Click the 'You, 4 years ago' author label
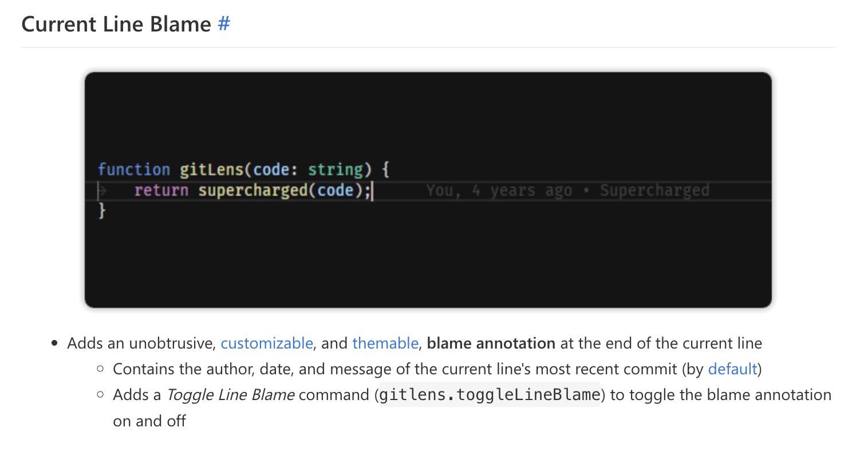 [x=499, y=190]
